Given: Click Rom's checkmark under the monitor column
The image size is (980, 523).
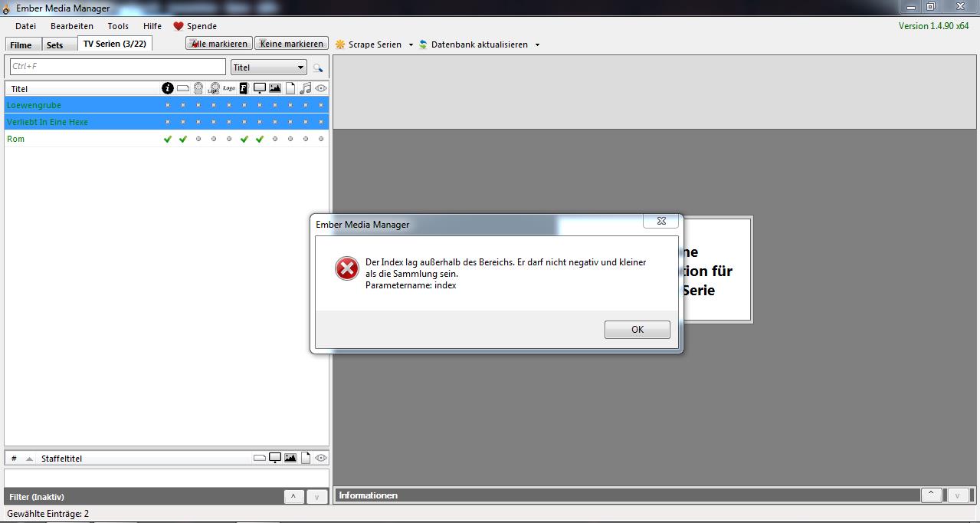Looking at the screenshot, I should (260, 139).
